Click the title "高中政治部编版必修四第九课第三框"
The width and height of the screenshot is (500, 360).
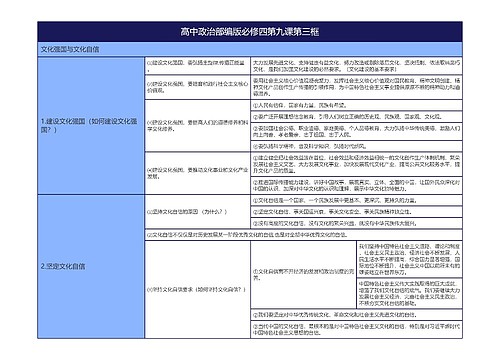pos(250,32)
